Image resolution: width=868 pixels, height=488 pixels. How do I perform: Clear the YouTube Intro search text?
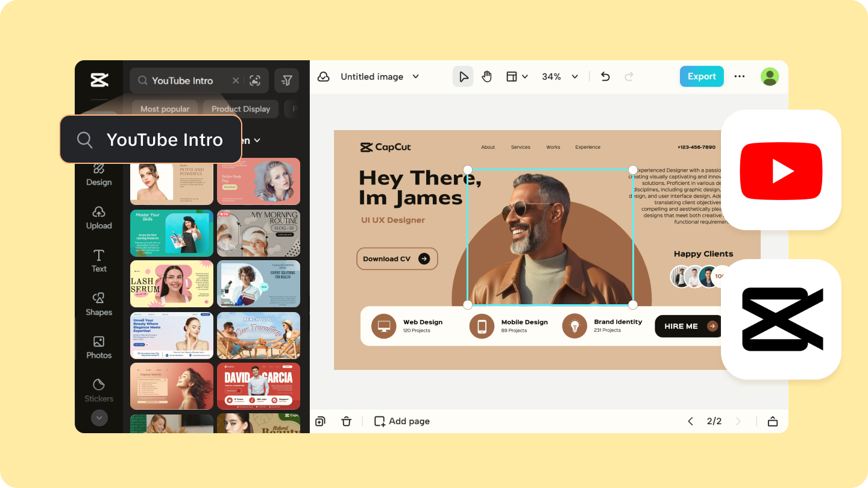click(x=236, y=81)
